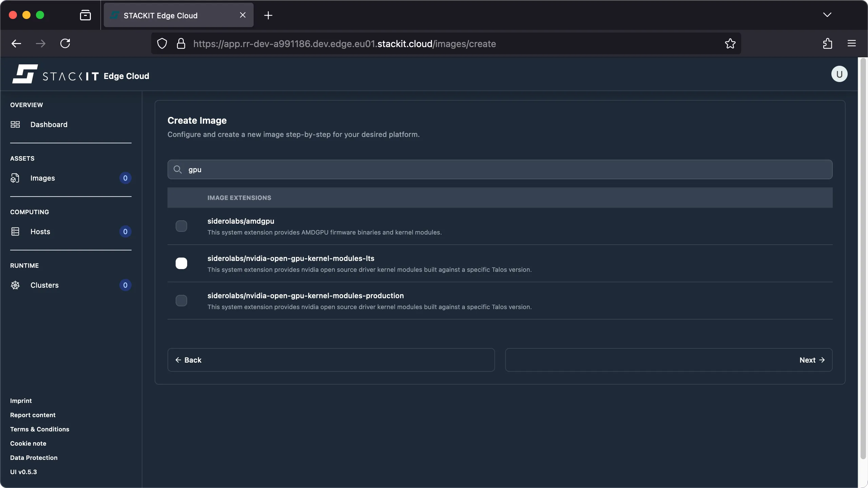Open a new browser tab
Viewport: 868px width, 488px height.
coord(268,15)
